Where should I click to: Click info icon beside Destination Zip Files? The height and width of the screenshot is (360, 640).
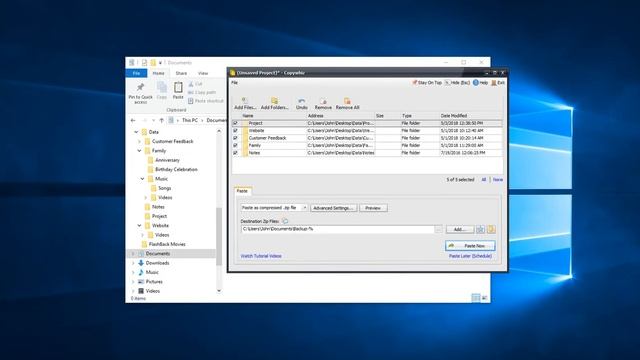click(x=285, y=221)
